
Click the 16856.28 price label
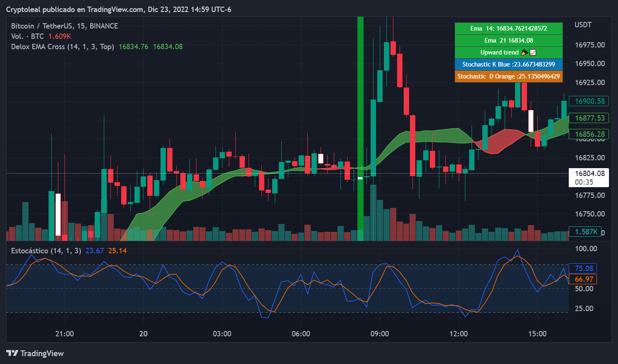pyautogui.click(x=589, y=134)
